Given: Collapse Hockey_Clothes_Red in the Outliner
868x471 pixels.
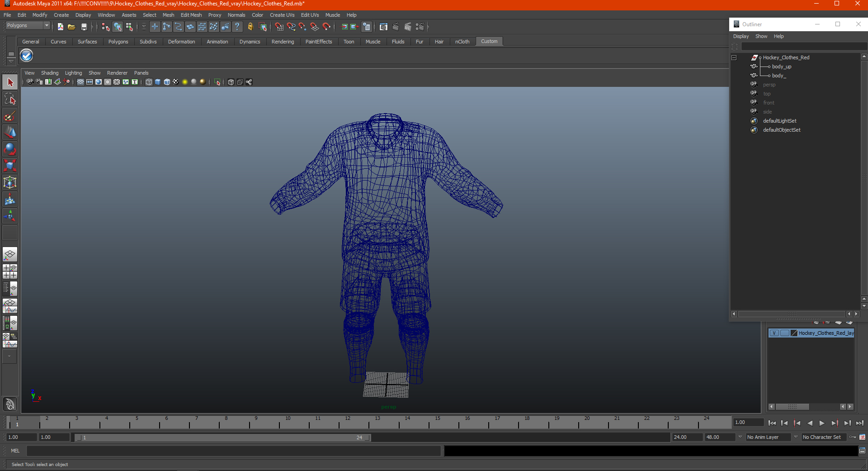Looking at the screenshot, I should 734,57.
